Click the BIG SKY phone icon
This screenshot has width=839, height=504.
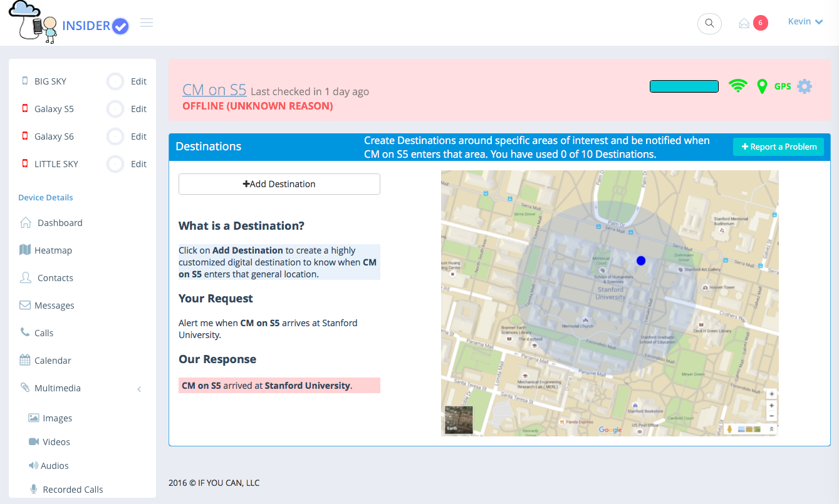25,81
